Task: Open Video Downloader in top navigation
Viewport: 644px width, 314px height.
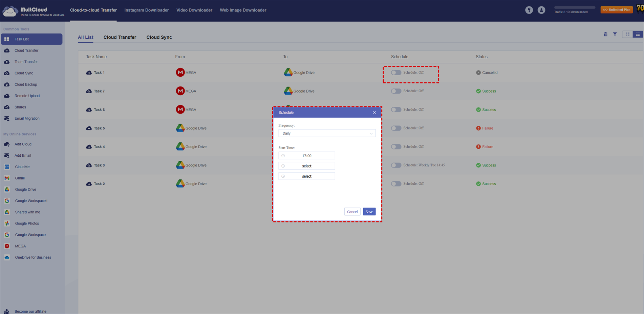Action: click(x=194, y=10)
